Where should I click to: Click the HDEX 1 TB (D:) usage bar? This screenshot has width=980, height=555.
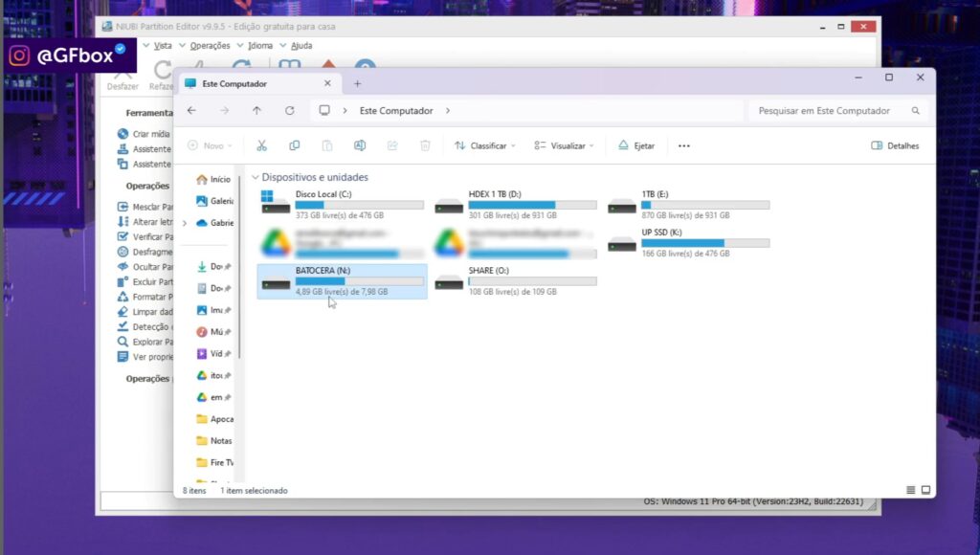[532, 205]
